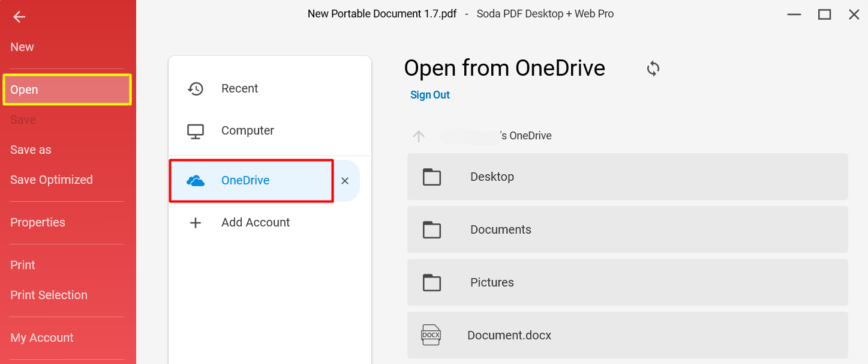Viewport: 868px width, 364px height.
Task: Click the up arrow to go to parent folder
Action: tap(418, 136)
